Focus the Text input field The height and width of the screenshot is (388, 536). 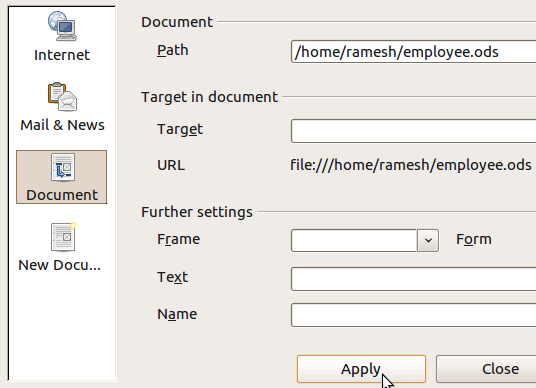413,279
